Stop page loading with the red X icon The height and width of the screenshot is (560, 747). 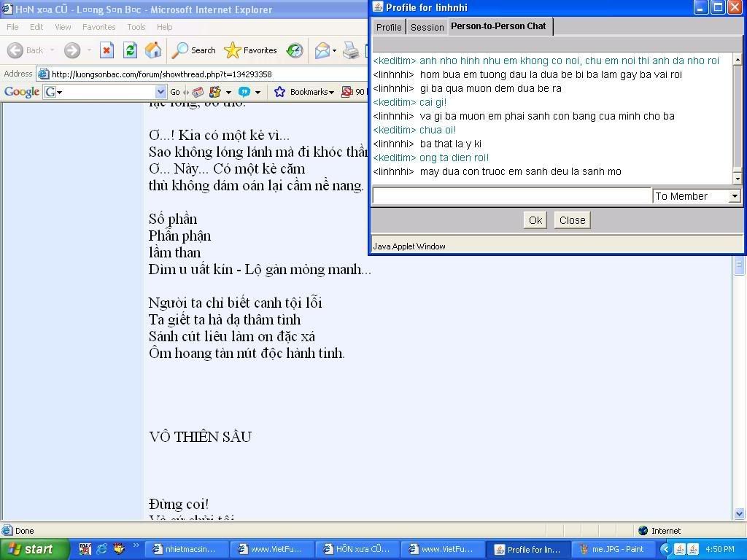point(107,50)
